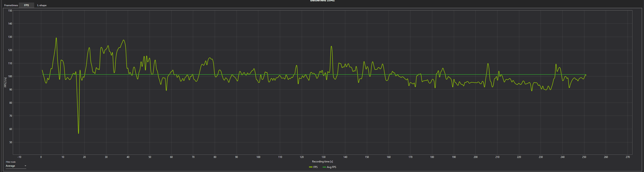The image size is (644, 172).
Task: Click the 50 value on FPS axis
Action: pyautogui.click(x=10, y=142)
